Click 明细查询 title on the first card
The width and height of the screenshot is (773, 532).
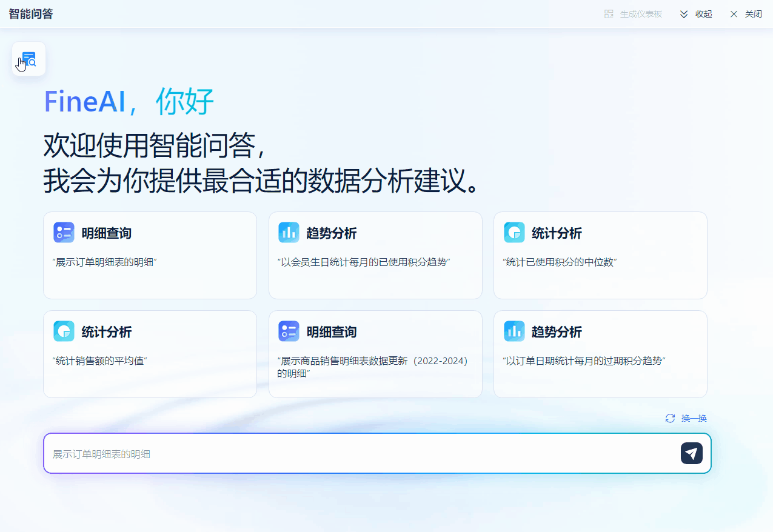(107, 233)
